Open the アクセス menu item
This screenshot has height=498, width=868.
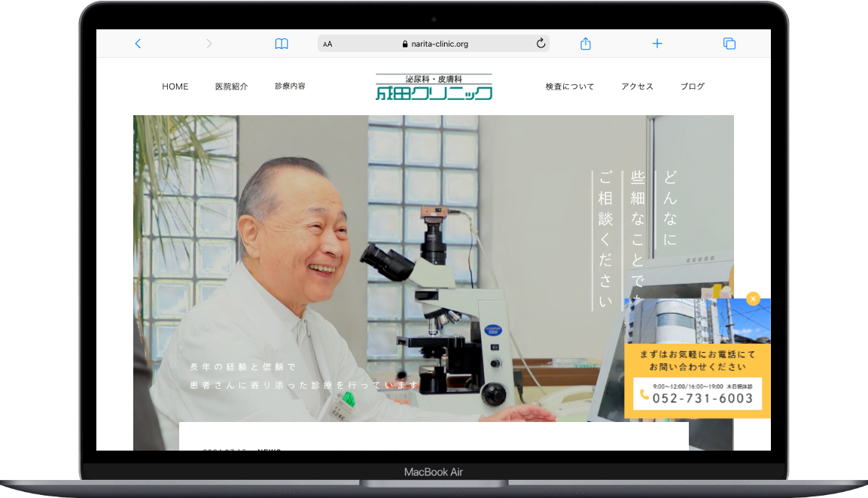point(637,87)
